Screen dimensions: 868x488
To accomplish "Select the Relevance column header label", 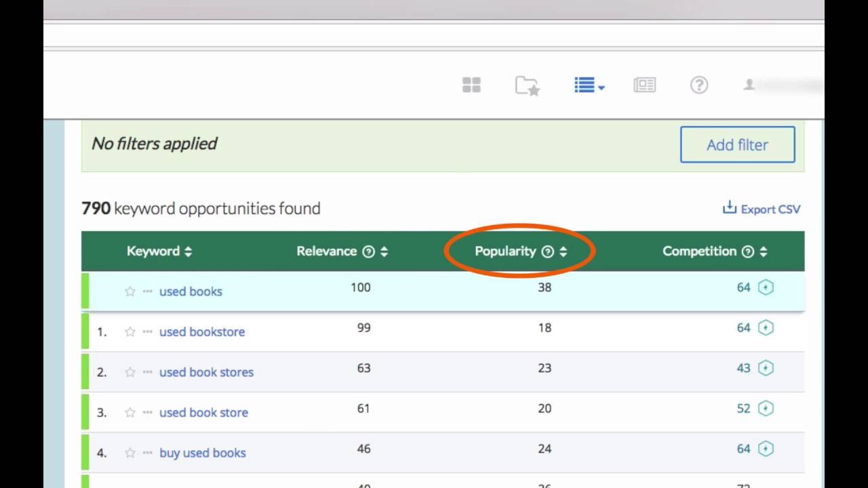I will [326, 251].
